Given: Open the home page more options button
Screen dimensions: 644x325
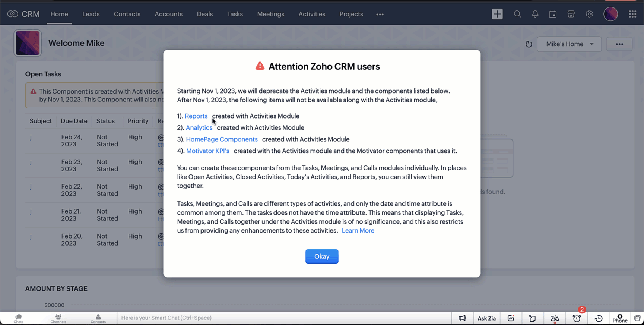Looking at the screenshot, I should [619, 44].
